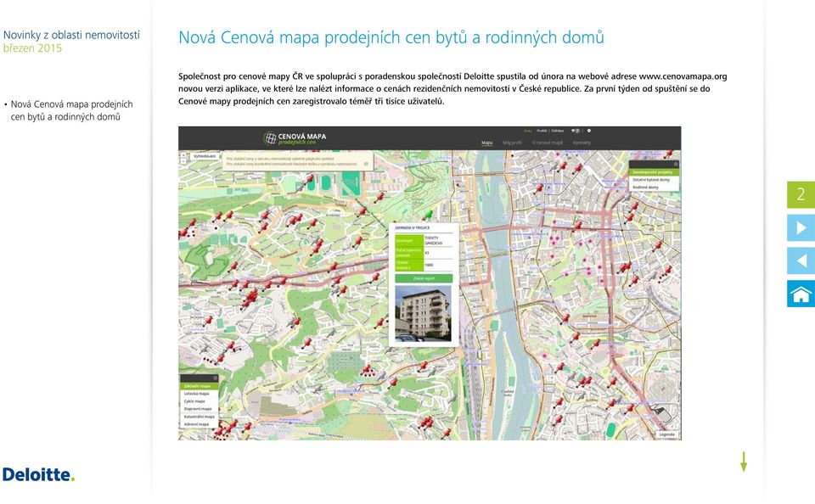Select the Mapa tab in map header
This screenshot has width=815, height=504.
(x=487, y=143)
